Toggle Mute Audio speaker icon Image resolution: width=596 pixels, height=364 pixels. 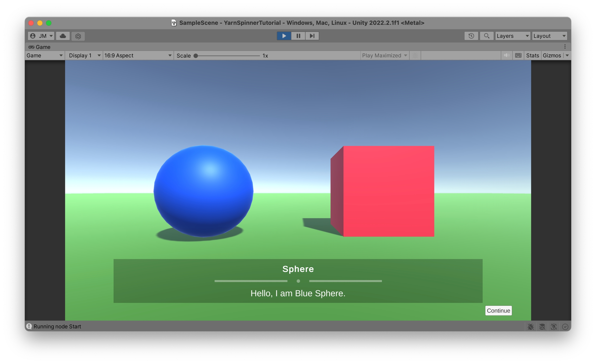click(506, 55)
